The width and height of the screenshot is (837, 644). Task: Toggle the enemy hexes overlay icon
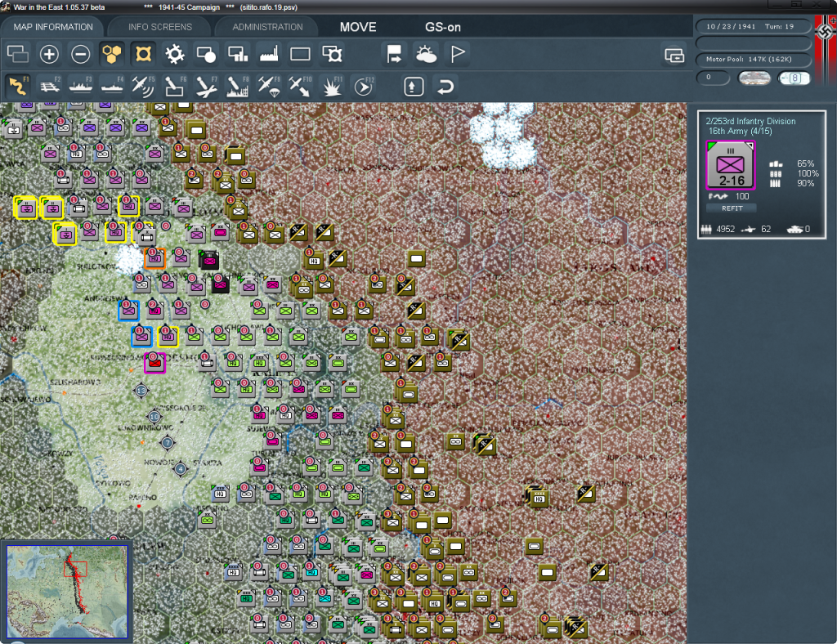point(143,54)
